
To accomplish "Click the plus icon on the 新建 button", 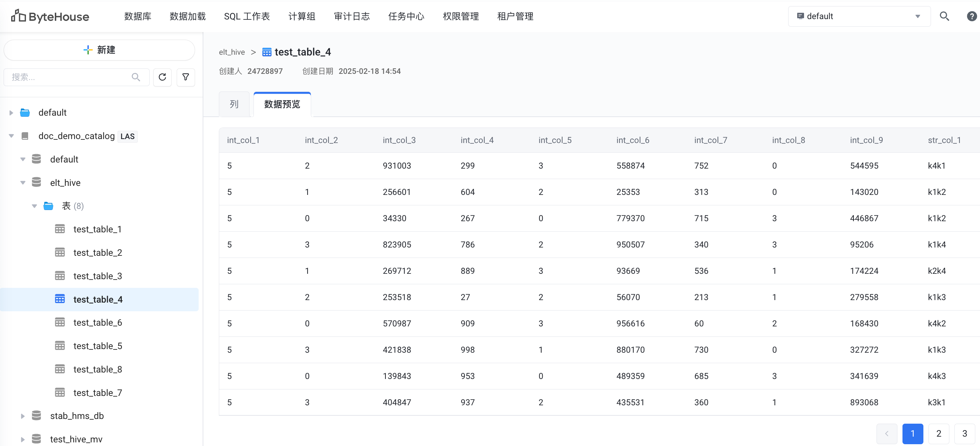I will click(x=88, y=50).
